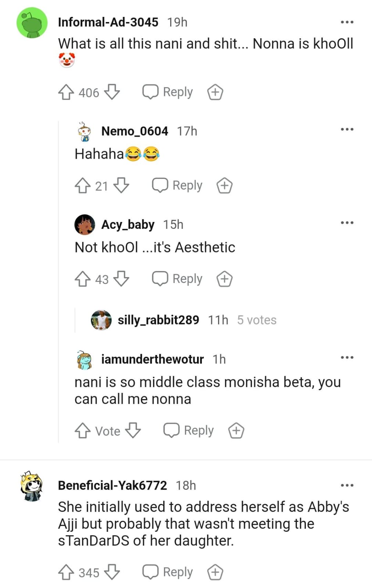The width and height of the screenshot is (372, 588).
Task: Open overflow menu on Beneficial-Yak6772's comment
Action: pos(347,485)
